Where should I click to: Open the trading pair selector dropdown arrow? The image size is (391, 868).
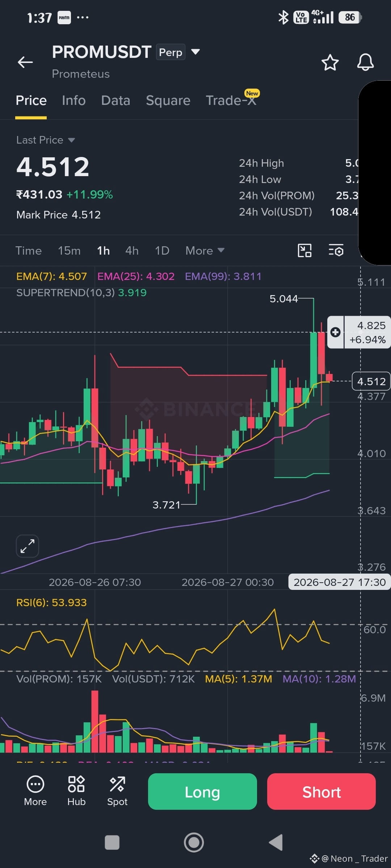point(195,52)
